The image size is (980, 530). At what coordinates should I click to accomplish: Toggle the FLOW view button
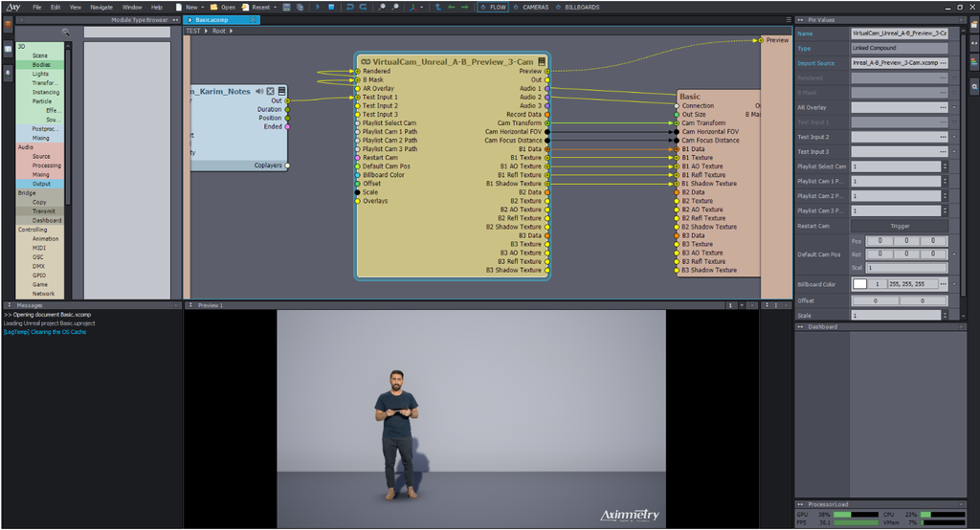(x=493, y=7)
